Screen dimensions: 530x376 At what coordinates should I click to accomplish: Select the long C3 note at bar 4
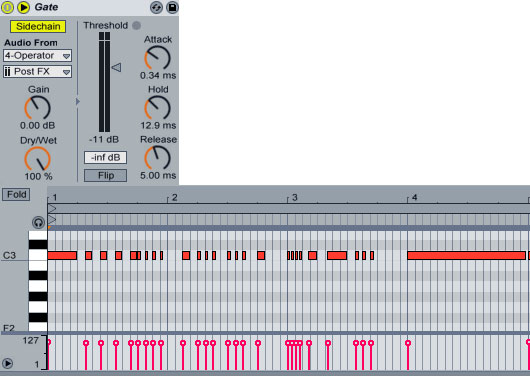pyautogui.click(x=466, y=256)
